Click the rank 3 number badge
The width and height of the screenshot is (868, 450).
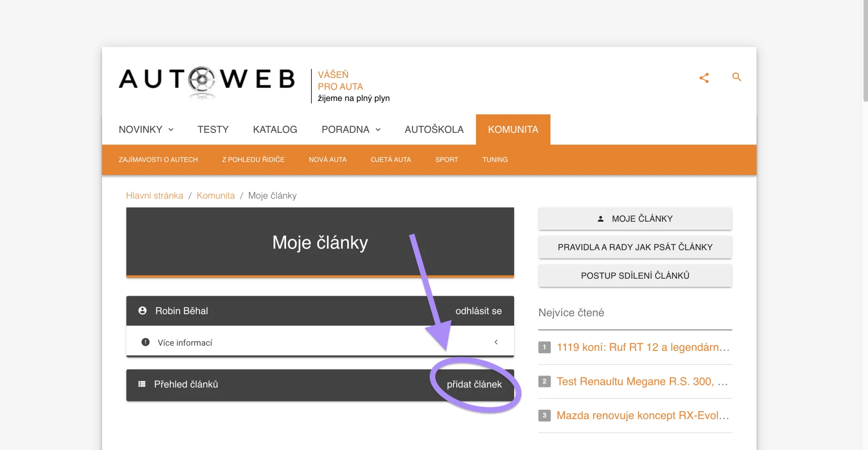click(x=544, y=415)
